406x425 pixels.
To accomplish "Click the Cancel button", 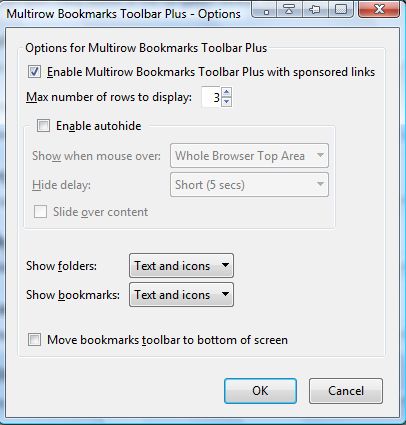I will [346, 391].
